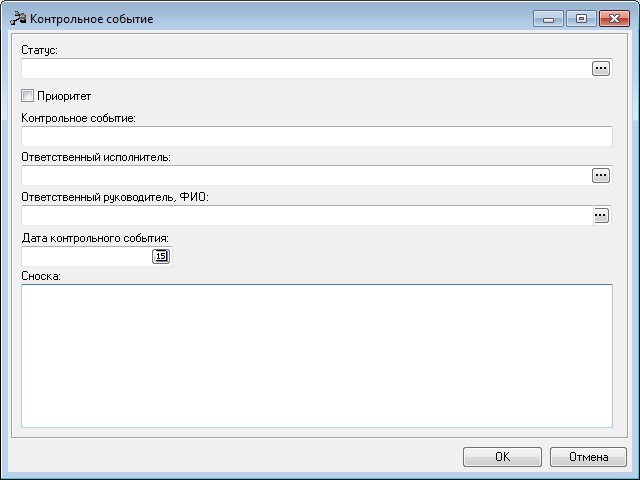
Task: Close the Контрольное событие dialog
Action: [x=614, y=19]
